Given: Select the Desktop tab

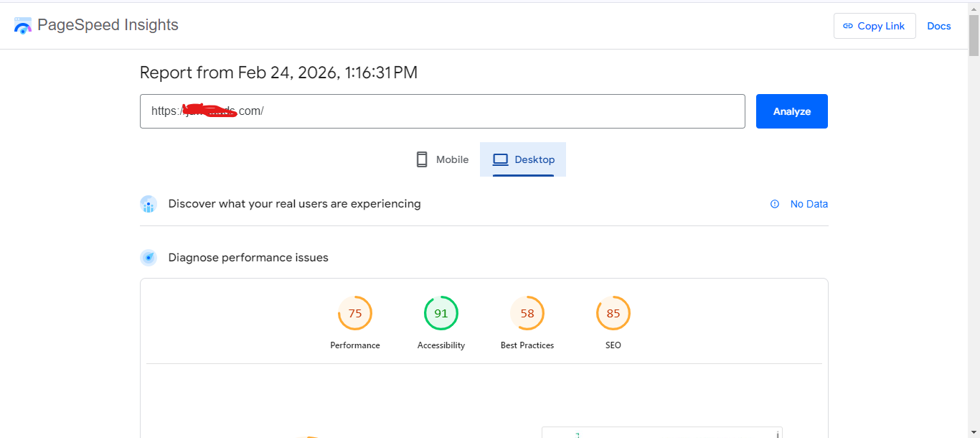Looking at the screenshot, I should click(x=523, y=159).
